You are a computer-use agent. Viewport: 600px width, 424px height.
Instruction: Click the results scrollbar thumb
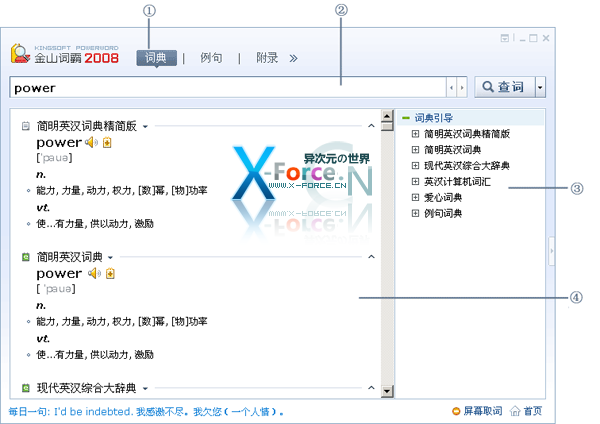tap(387, 126)
